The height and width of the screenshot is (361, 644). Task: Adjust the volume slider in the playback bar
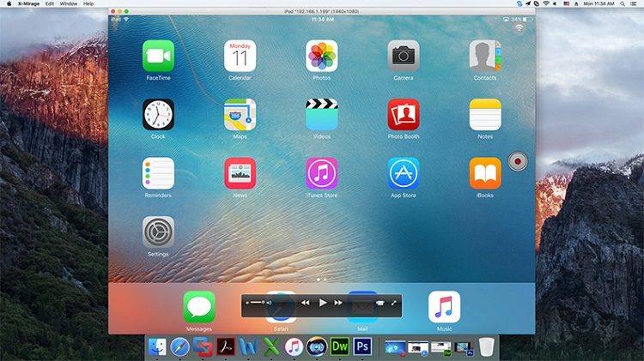point(257,303)
